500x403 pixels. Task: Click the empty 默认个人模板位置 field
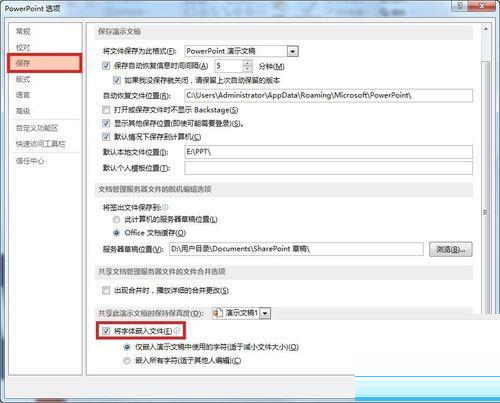pyautogui.click(x=328, y=168)
